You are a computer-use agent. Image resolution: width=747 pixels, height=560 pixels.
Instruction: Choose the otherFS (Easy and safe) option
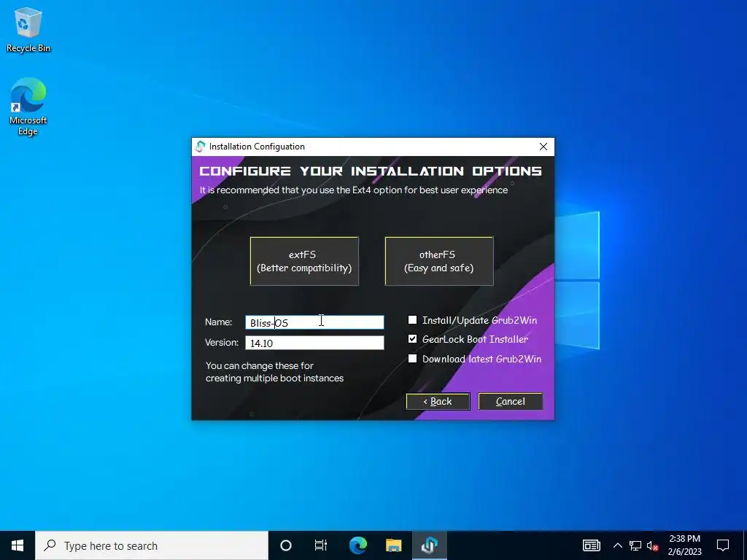(438, 261)
